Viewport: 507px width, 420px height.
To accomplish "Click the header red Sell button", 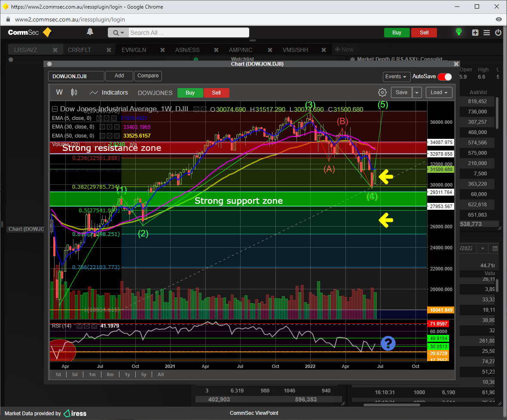I will 424,33.
